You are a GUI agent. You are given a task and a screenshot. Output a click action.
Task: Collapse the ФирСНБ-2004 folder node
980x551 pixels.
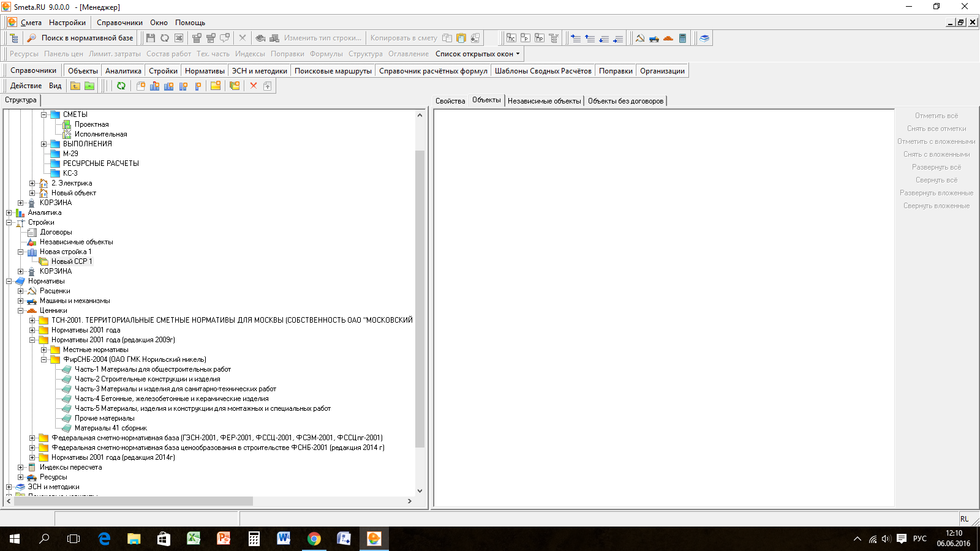coord(44,359)
